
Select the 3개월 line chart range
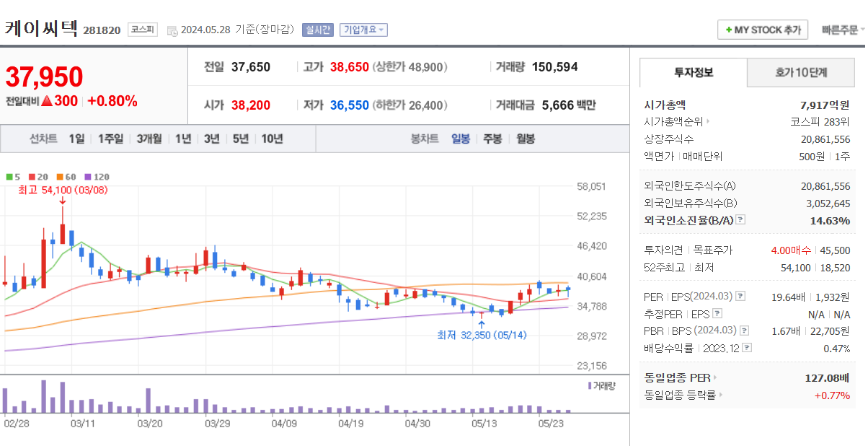pos(149,139)
